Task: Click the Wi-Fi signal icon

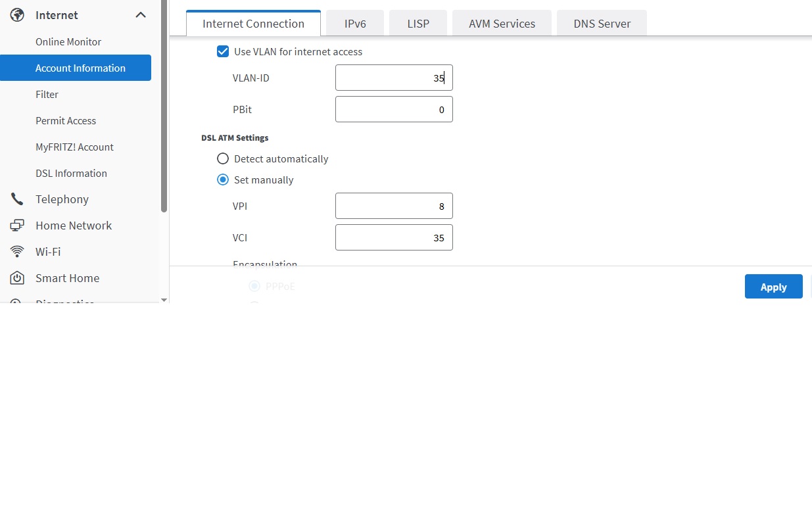Action: click(x=18, y=252)
